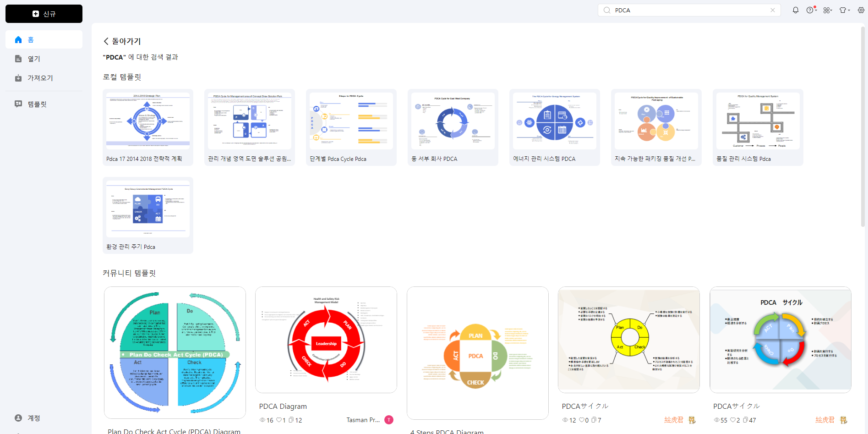Click the 계정 user icon
Image resolution: width=868 pixels, height=434 pixels.
pyautogui.click(x=18, y=418)
